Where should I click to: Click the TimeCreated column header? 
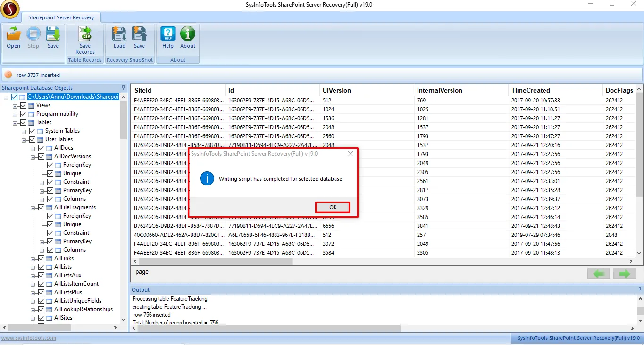531,90
